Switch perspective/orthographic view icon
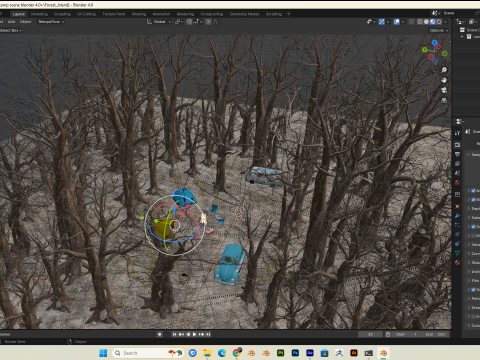The image size is (480, 360). click(444, 100)
